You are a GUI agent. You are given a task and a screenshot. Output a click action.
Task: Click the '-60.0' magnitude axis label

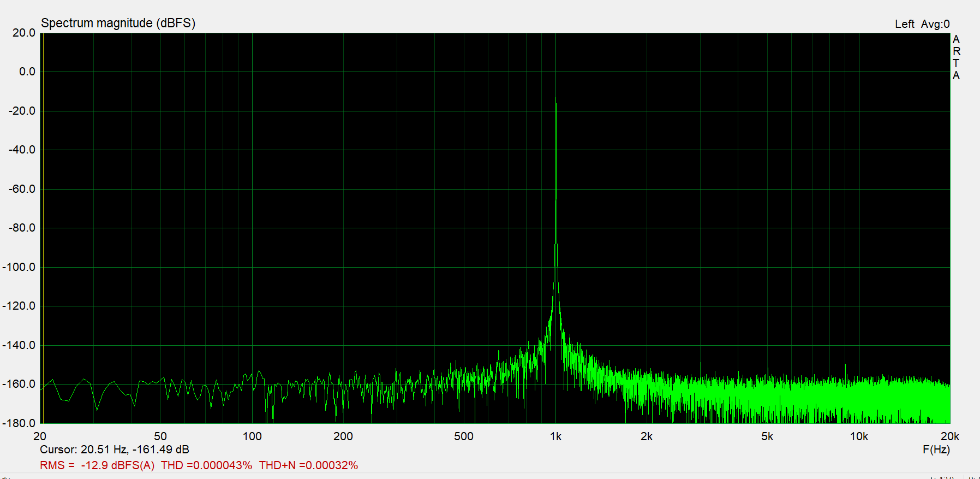point(22,189)
